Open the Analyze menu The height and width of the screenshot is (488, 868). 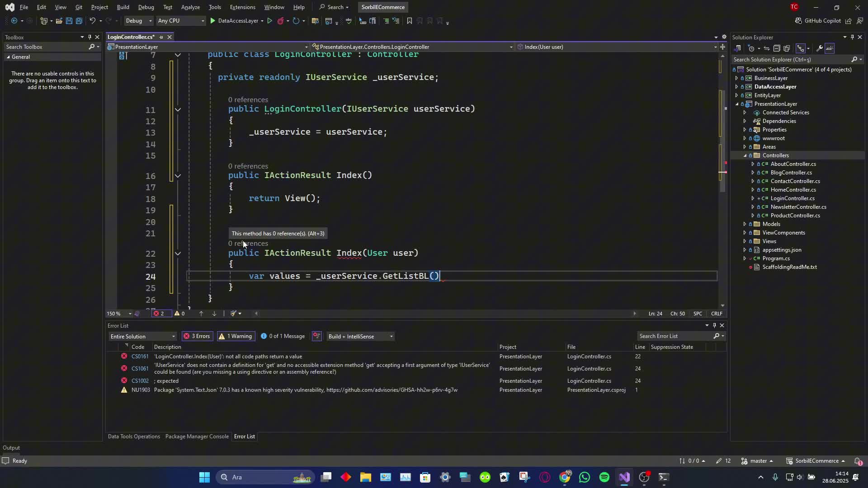coord(190,7)
